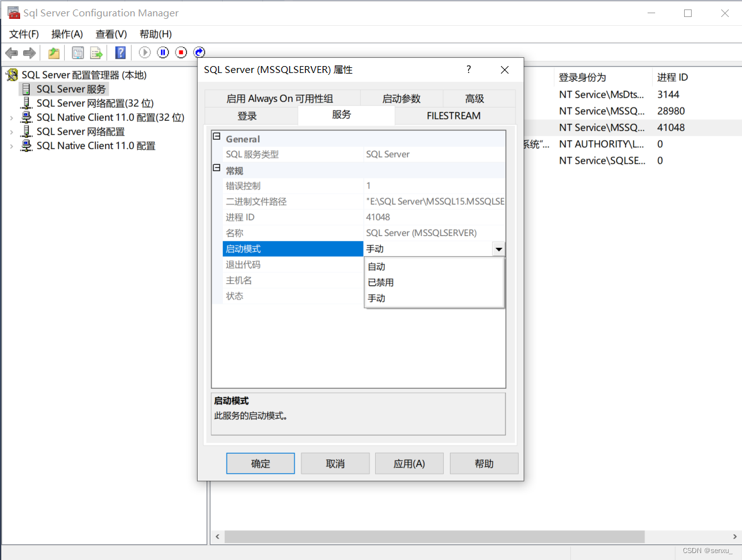Click the SQL Native Client 11.0 配置 icon
742x560 pixels.
point(26,146)
